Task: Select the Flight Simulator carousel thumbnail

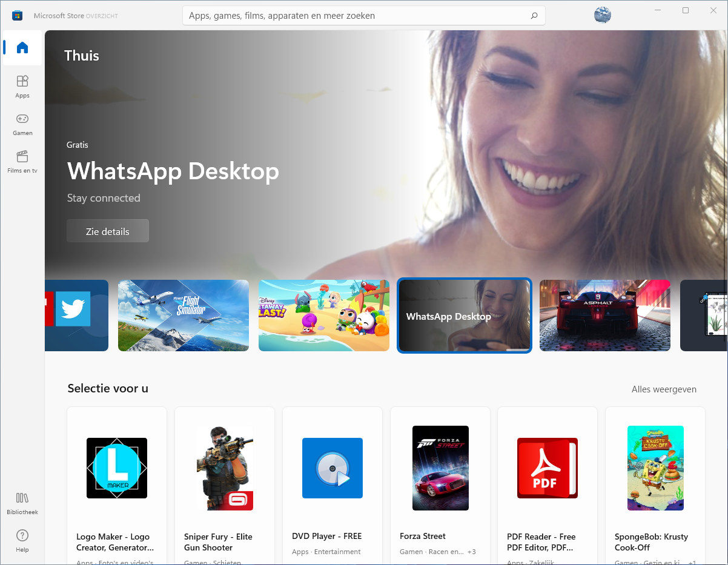Action: coord(184,316)
